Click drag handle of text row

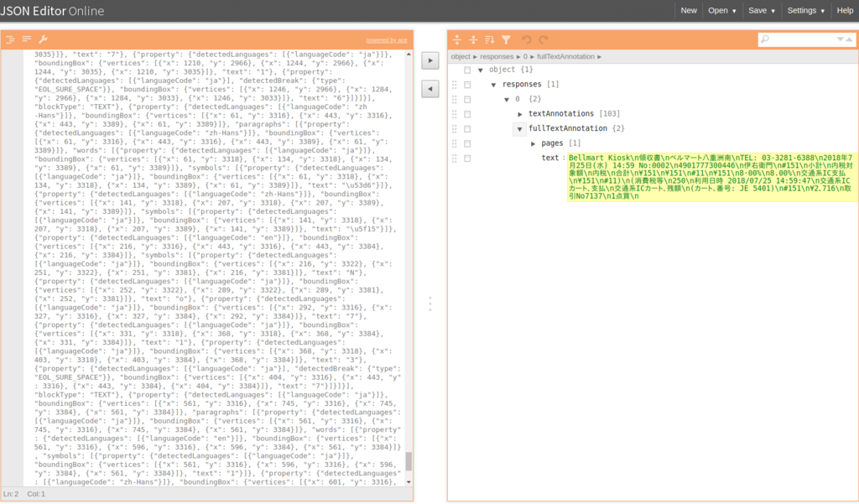click(454, 158)
